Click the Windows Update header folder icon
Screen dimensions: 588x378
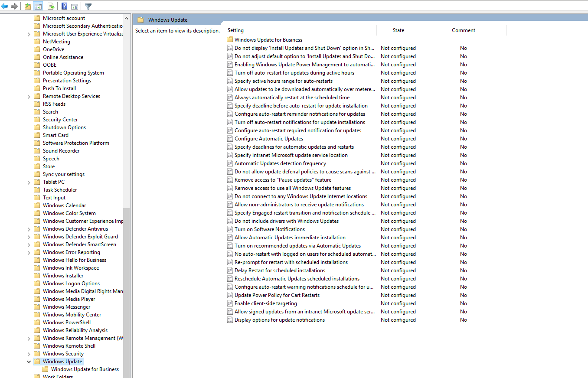point(140,20)
